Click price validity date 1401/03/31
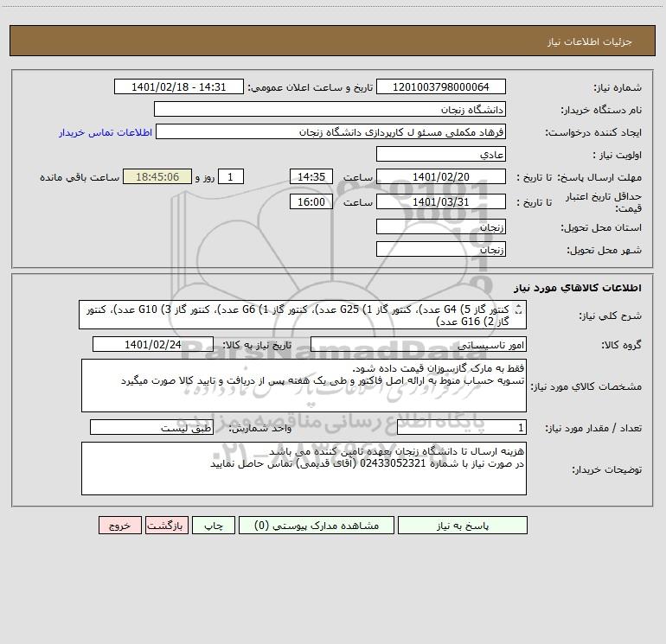666x644 pixels. (441, 201)
